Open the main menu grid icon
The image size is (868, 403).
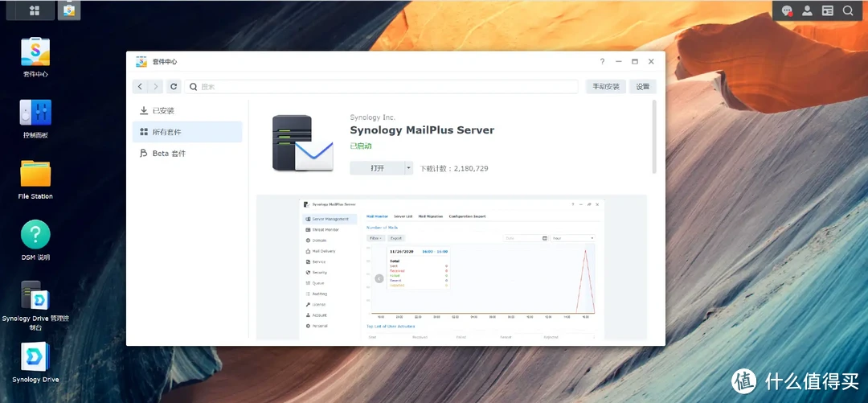tap(35, 10)
